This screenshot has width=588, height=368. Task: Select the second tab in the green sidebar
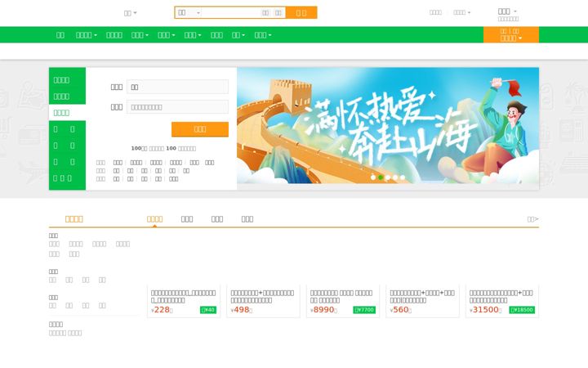pyautogui.click(x=68, y=96)
